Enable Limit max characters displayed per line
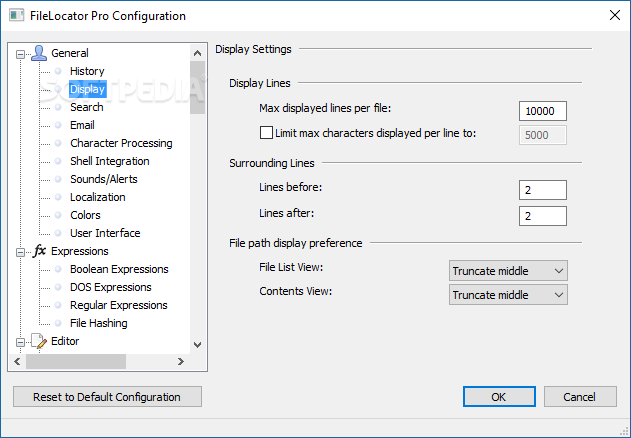 click(x=266, y=133)
